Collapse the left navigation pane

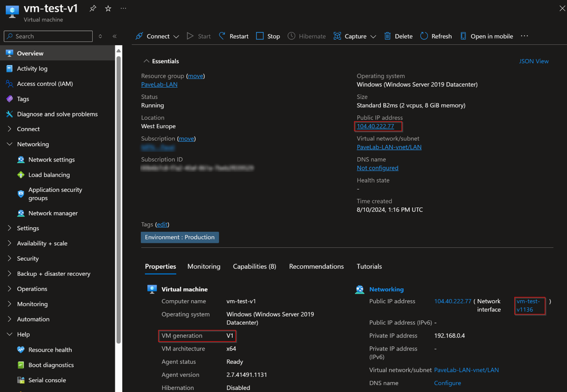(114, 36)
